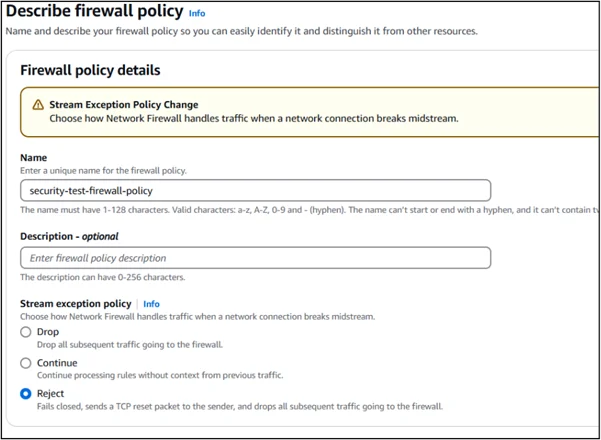Click the alert body text about midstream breaks

coord(253,119)
